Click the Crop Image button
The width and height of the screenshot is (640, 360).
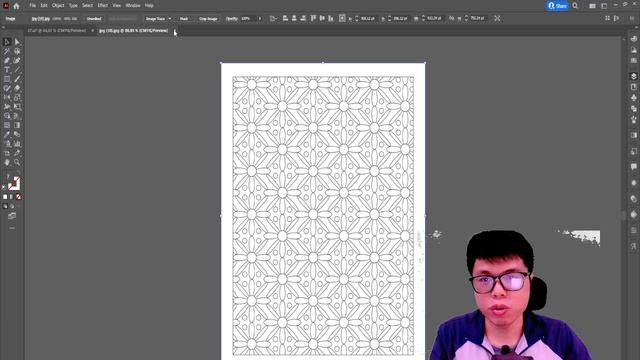pos(208,19)
